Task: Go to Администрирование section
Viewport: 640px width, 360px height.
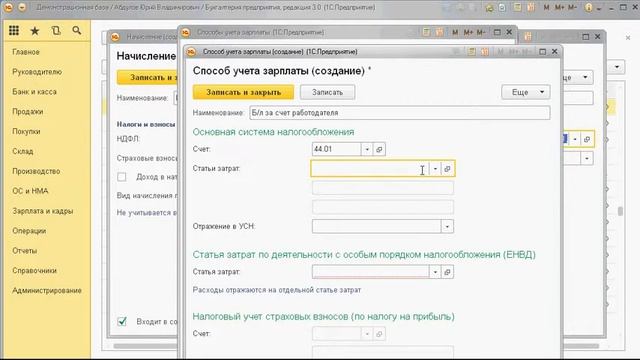Action: [x=47, y=291]
